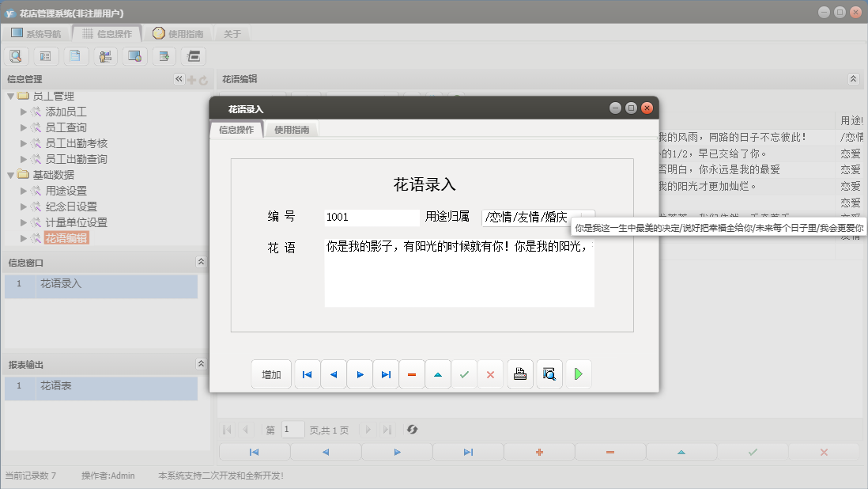Click the green checkmark to confirm record

click(x=464, y=373)
